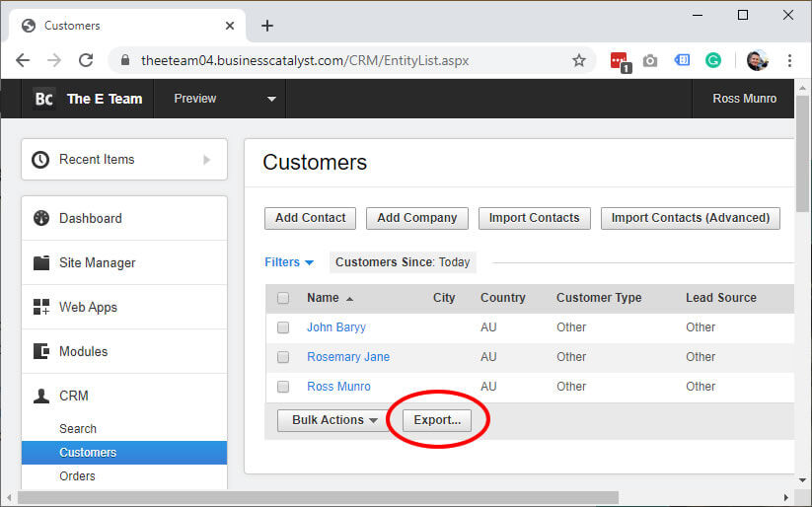
Task: Open Web Apps in sidebar
Action: [124, 307]
